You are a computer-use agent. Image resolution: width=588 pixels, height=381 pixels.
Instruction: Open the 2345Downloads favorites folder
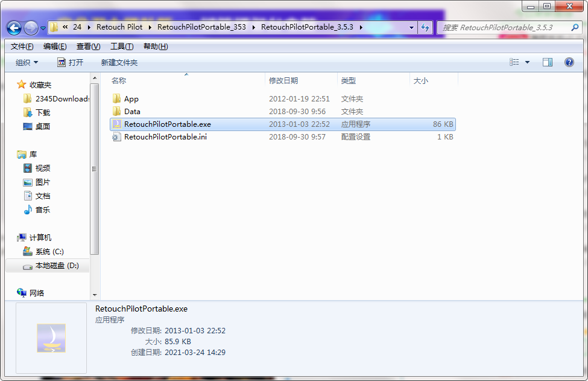56,99
